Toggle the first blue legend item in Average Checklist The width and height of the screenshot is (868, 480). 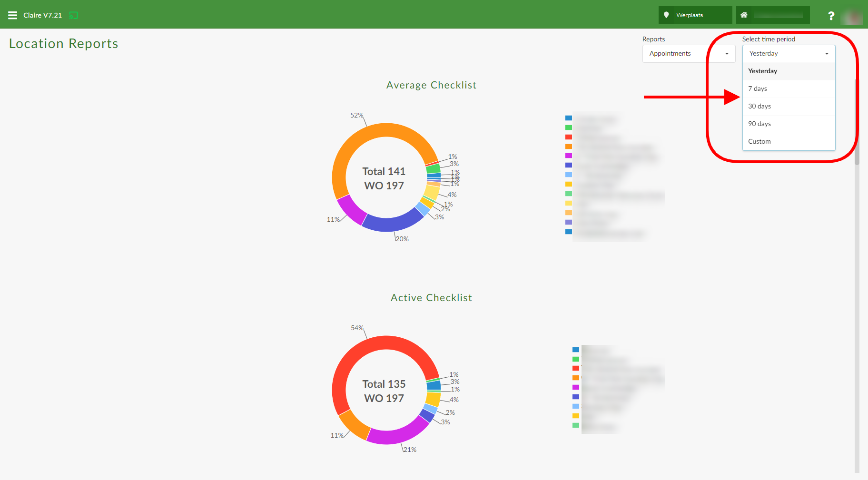[x=569, y=118]
